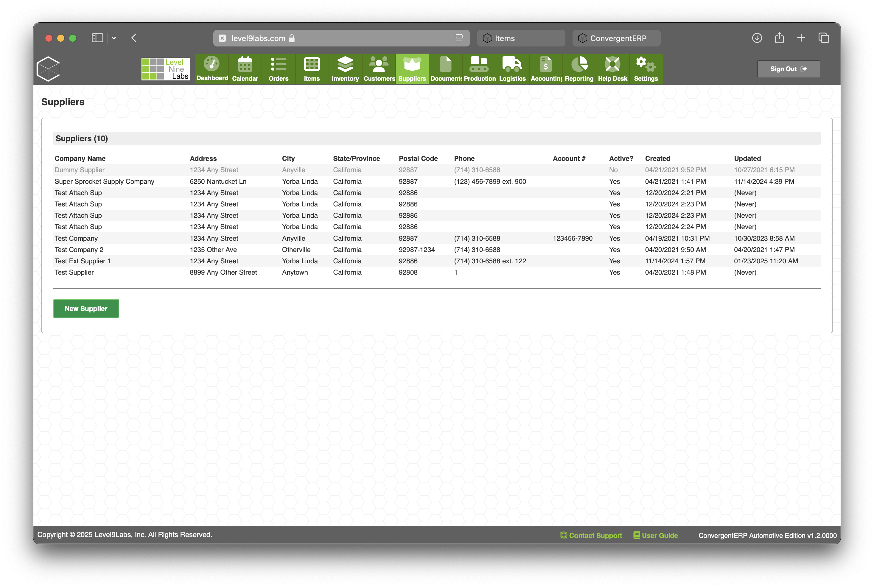
Task: Click the Address column header
Action: point(203,159)
